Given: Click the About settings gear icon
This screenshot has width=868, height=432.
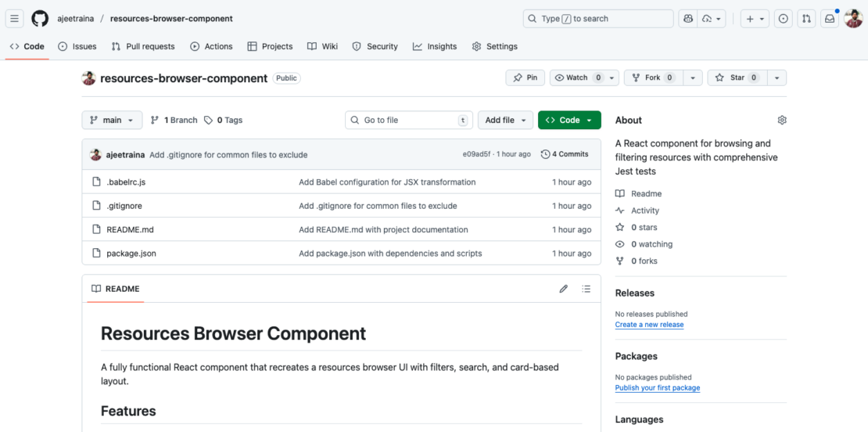Looking at the screenshot, I should point(782,121).
